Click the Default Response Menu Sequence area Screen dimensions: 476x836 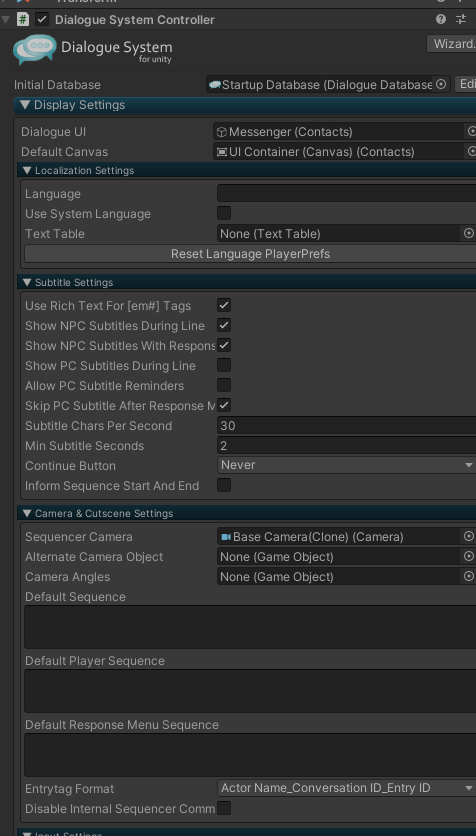click(250, 755)
